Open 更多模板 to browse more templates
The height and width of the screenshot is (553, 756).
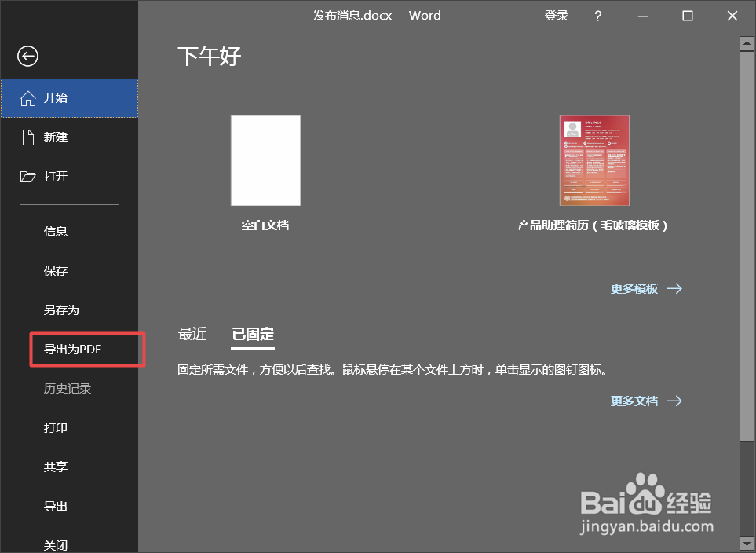[x=635, y=288]
